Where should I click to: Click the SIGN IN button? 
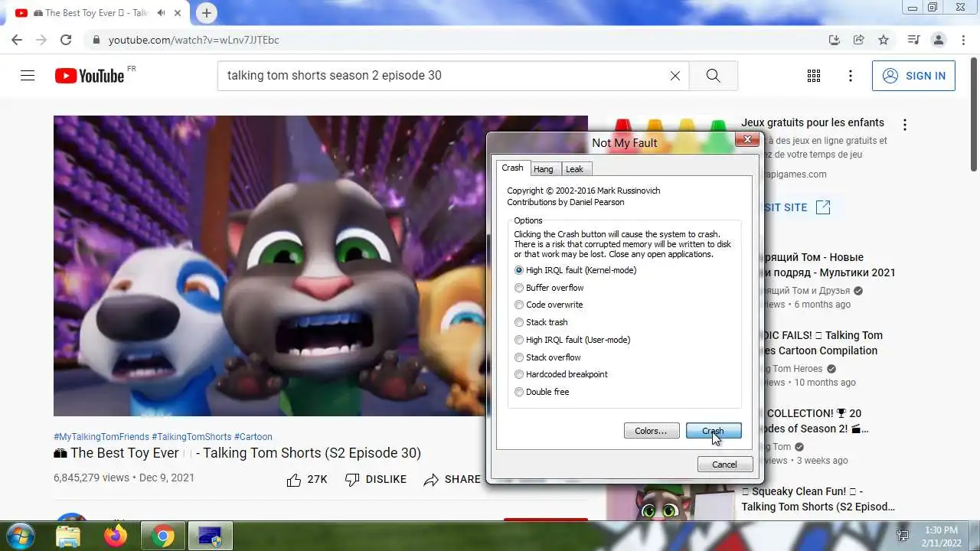coord(913,76)
